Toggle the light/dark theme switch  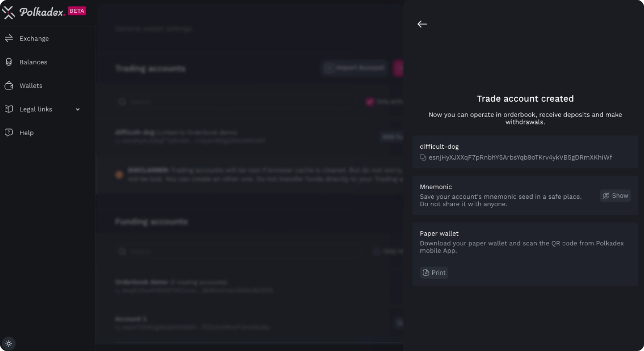[9, 344]
